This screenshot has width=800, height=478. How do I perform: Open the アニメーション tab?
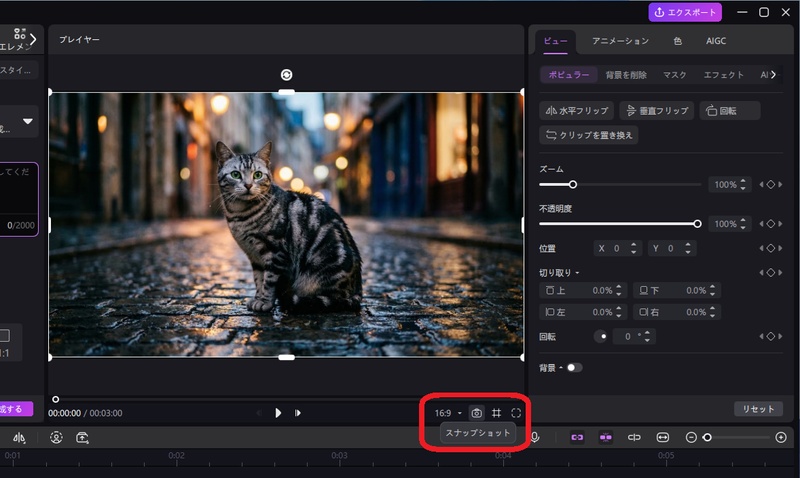[x=620, y=41]
